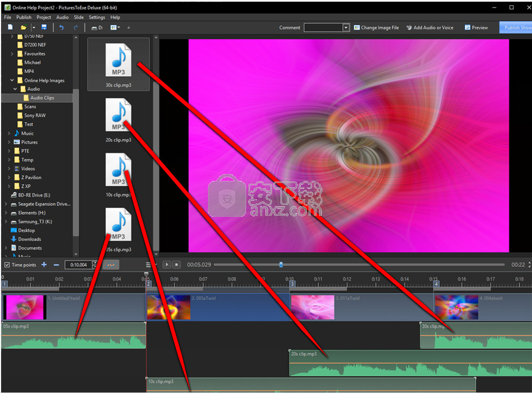Select the Downloads folder
This screenshot has width=532, height=393.
coord(26,239)
